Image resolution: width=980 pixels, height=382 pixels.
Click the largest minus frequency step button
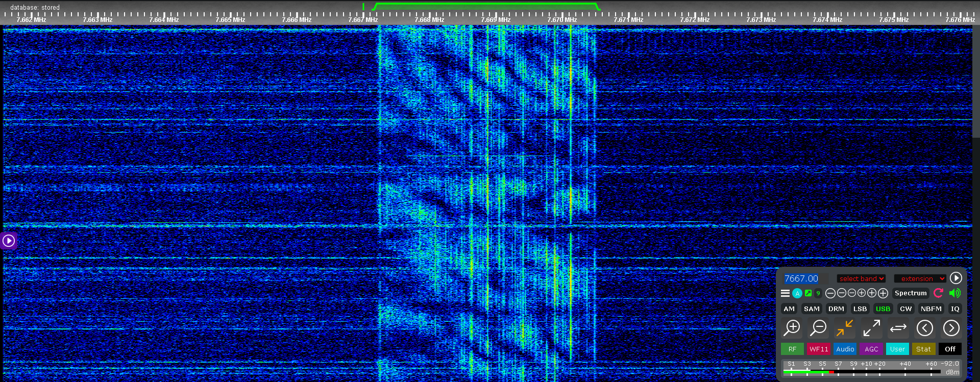pos(830,293)
